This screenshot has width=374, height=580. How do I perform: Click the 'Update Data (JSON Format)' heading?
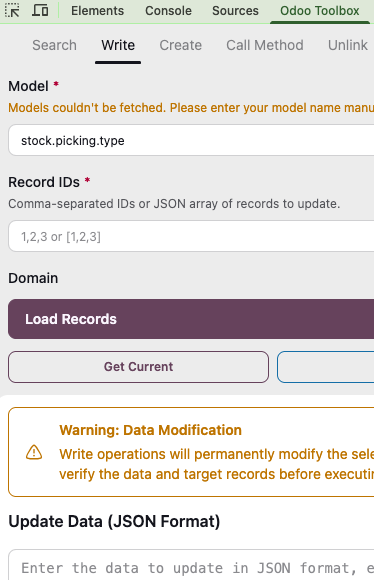click(114, 522)
